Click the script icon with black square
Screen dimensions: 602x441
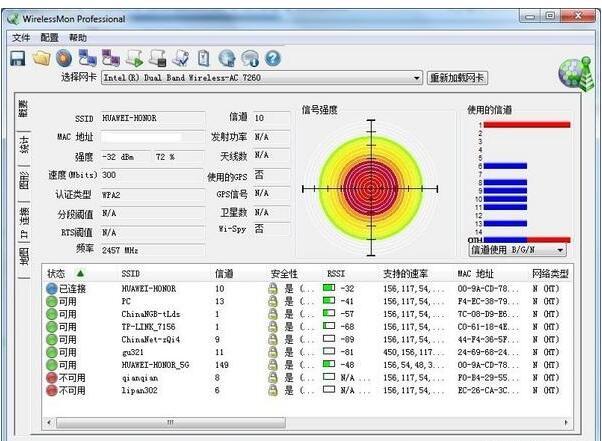pyautogui.click(x=158, y=58)
